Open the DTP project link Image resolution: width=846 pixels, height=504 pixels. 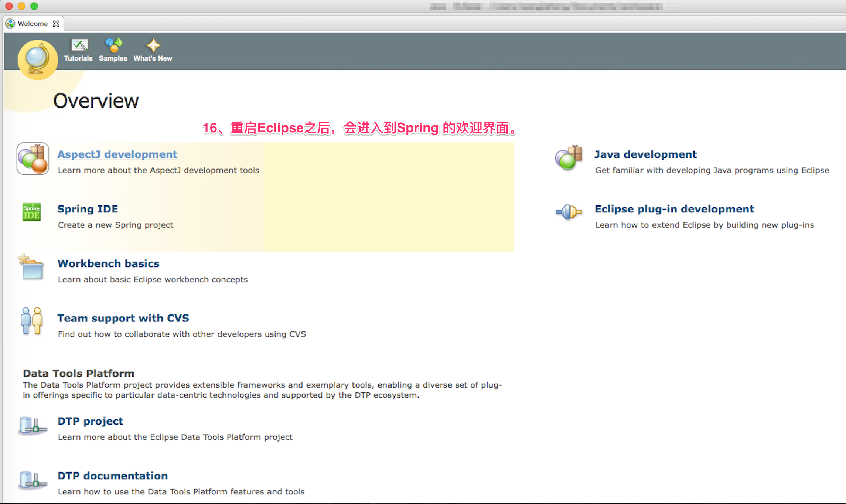point(91,421)
